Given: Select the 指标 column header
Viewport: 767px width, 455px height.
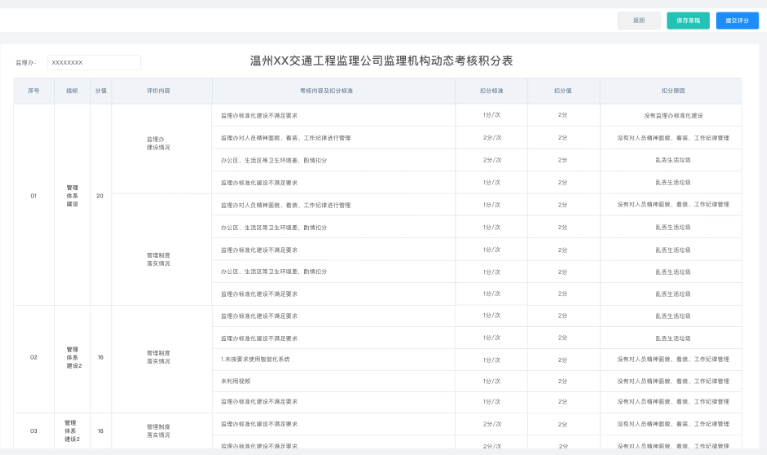Looking at the screenshot, I should (72, 91).
